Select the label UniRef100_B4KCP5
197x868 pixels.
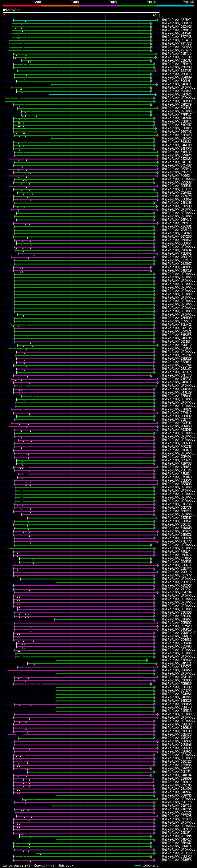177,149
